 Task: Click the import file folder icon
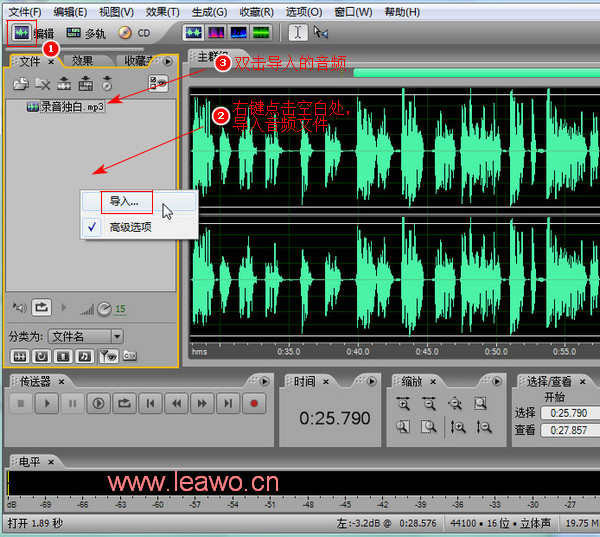point(21,83)
